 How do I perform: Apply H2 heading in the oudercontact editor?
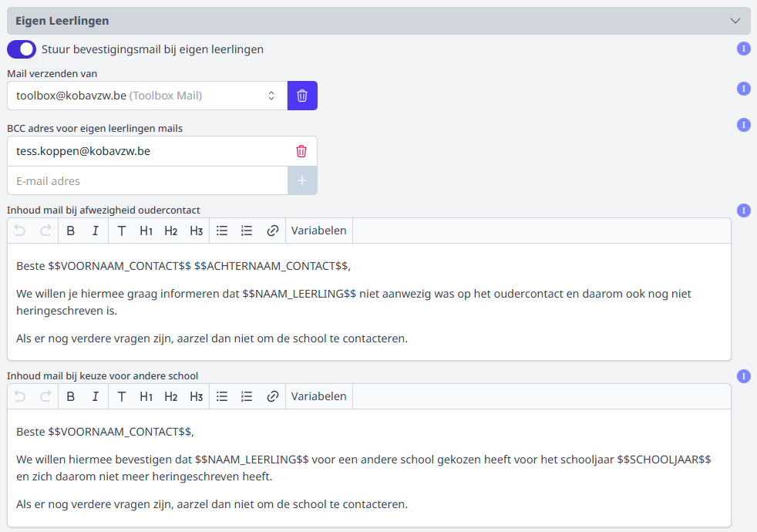[171, 231]
